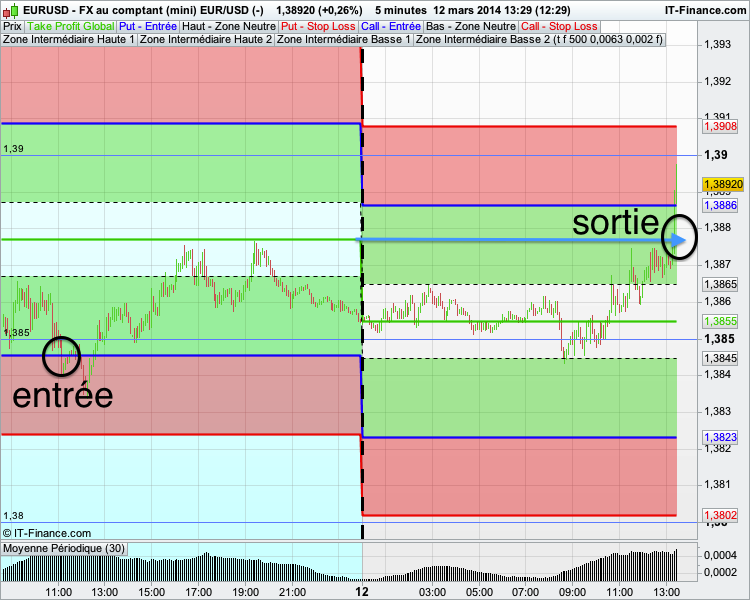Viewport: 750px width, 600px height.
Task: Click the 05:00 time axis label
Action: tap(479, 592)
